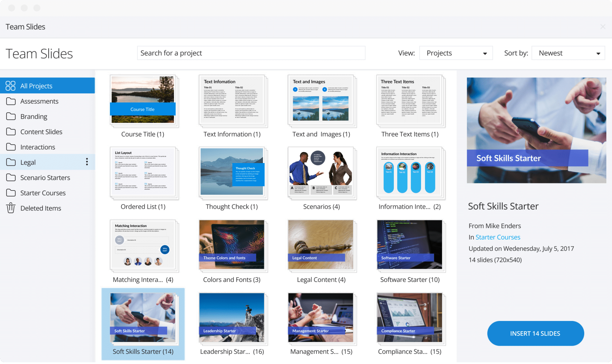Open the Starter Courses link in details panel
612x364 pixels.
click(498, 237)
